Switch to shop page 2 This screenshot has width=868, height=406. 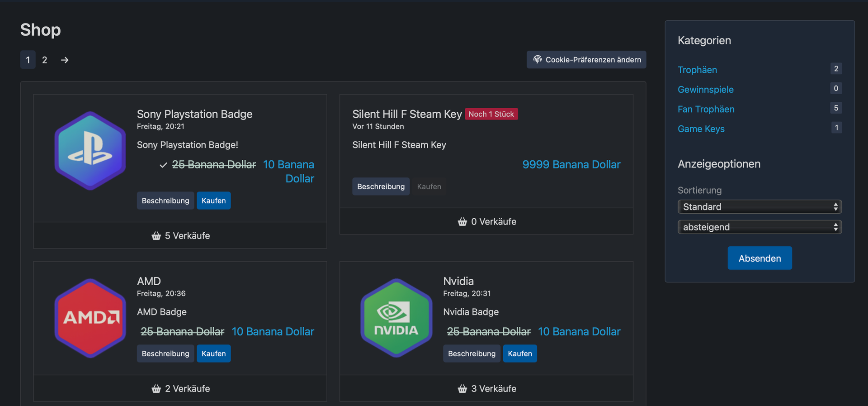[45, 60]
